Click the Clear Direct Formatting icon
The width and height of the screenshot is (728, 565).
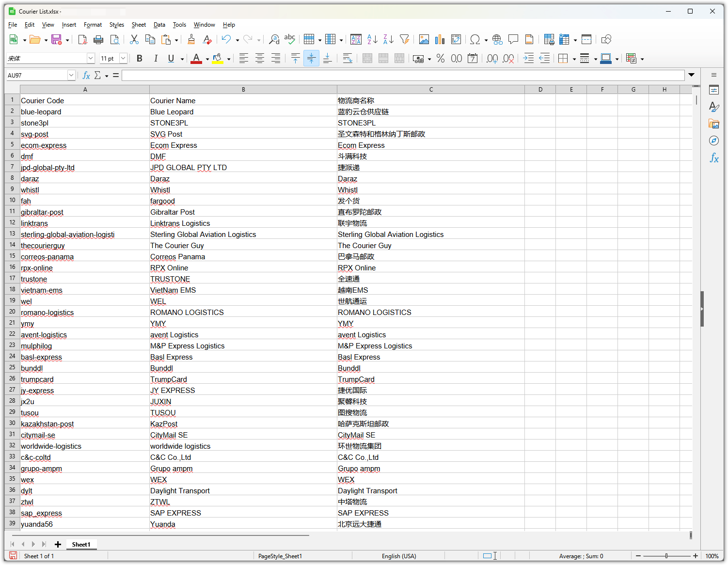tap(207, 40)
